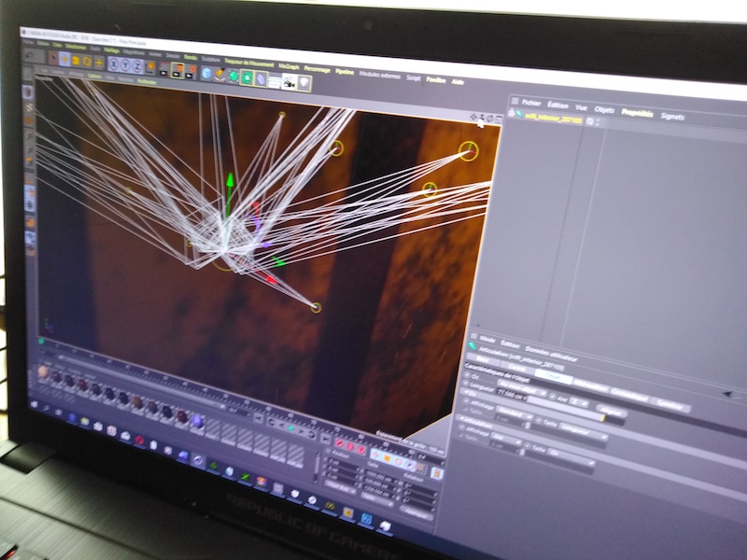Switch to the Base attributes tab
The width and height of the screenshot is (747, 560).
(x=482, y=359)
